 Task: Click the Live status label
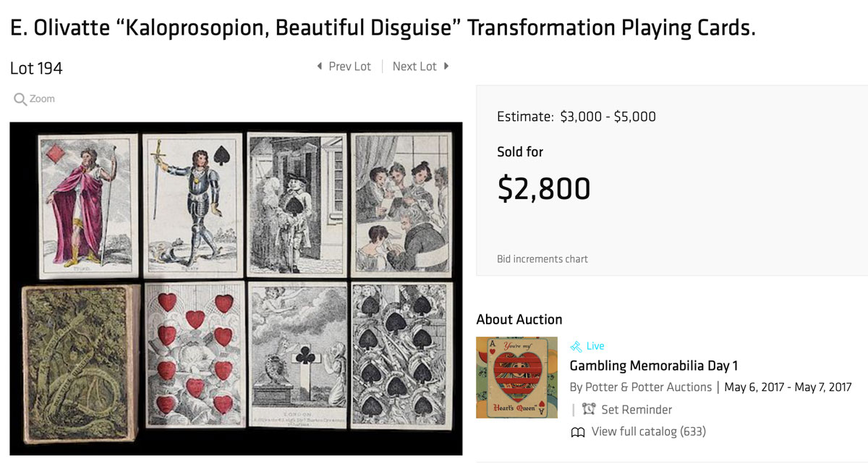click(x=595, y=346)
